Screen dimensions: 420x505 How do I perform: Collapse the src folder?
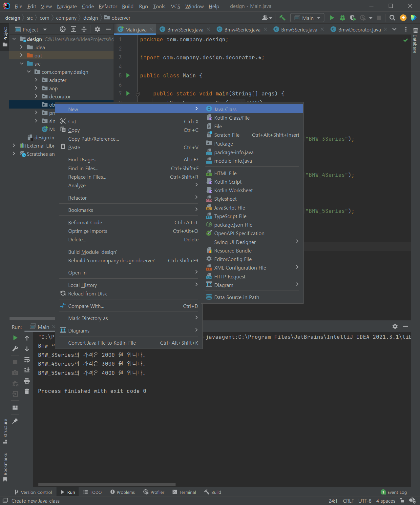(x=21, y=64)
